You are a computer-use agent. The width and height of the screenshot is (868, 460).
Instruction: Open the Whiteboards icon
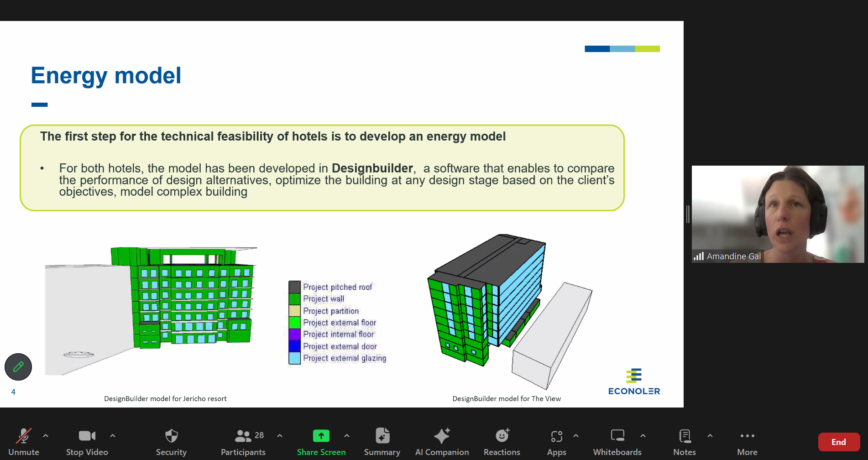tap(617, 436)
